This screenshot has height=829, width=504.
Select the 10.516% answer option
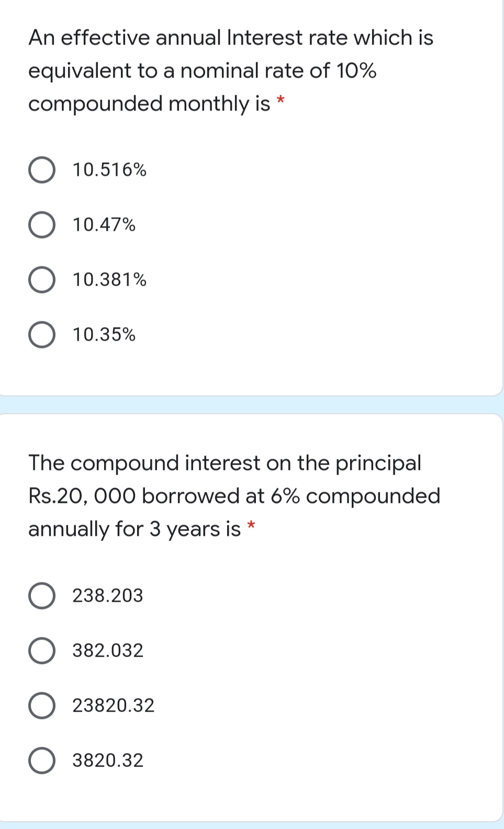click(43, 169)
